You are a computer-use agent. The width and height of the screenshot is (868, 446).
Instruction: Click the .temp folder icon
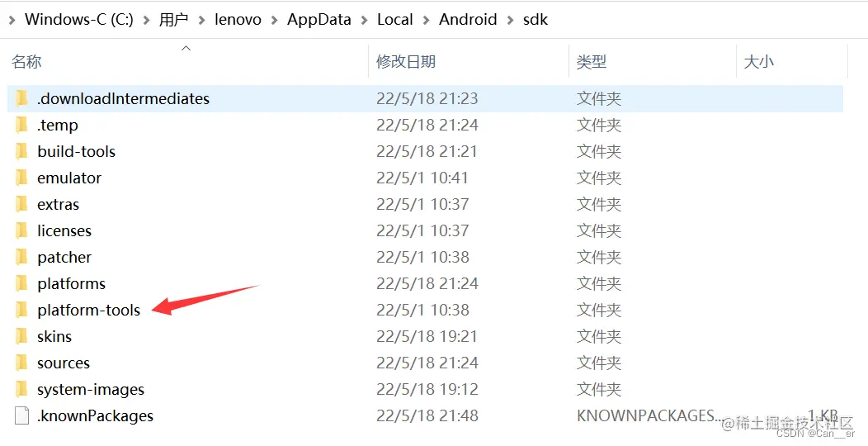[21, 126]
